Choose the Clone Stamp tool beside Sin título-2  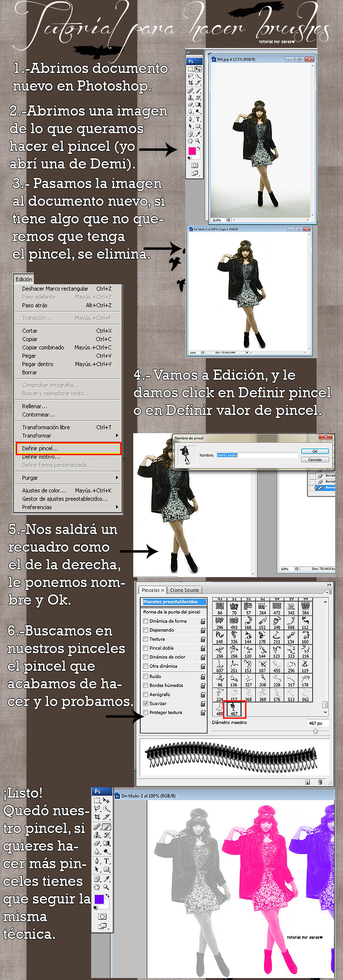pos(97,835)
